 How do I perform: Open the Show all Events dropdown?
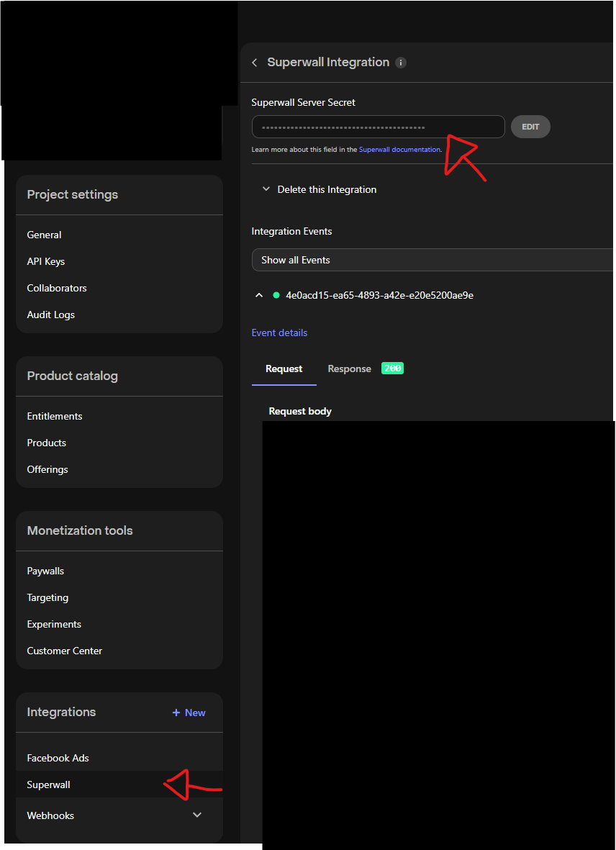tap(432, 261)
